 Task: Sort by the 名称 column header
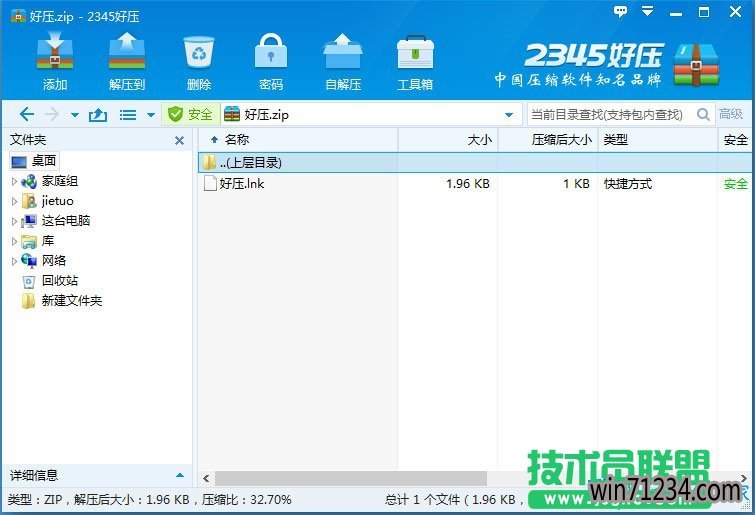(x=298, y=140)
